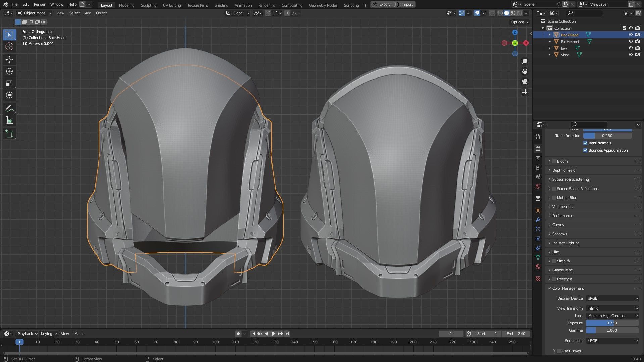This screenshot has width=644, height=362.
Task: Hide the Jaw object in viewport
Action: [x=631, y=48]
